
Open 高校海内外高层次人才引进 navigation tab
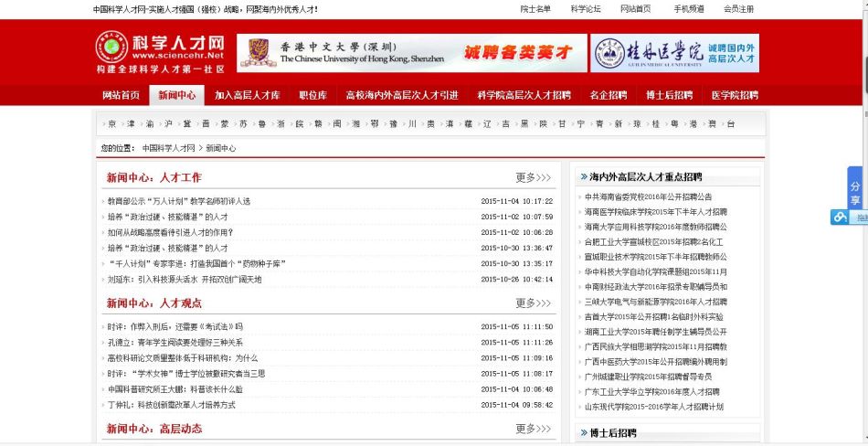[402, 95]
